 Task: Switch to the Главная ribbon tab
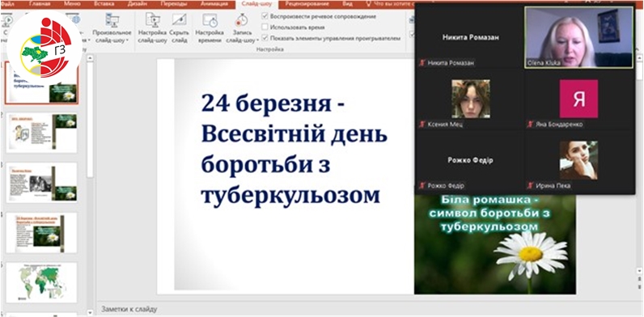40,4
